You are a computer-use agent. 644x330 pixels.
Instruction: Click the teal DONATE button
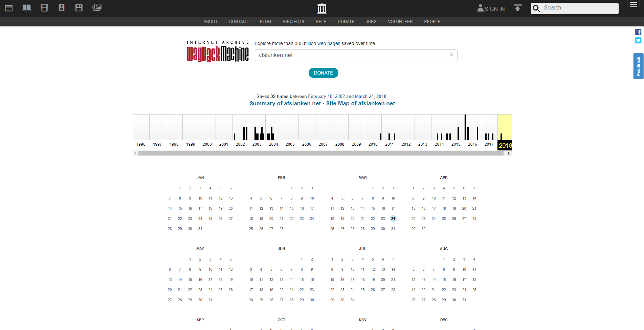point(323,73)
